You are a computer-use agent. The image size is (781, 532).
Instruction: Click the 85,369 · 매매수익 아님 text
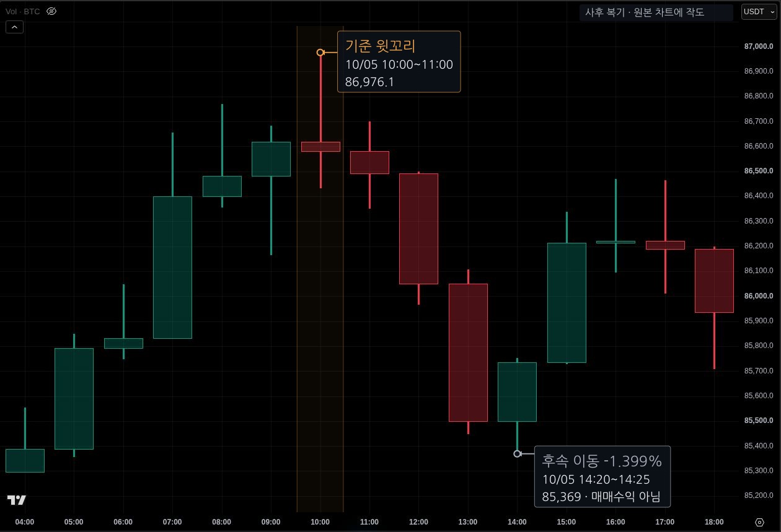(601, 497)
